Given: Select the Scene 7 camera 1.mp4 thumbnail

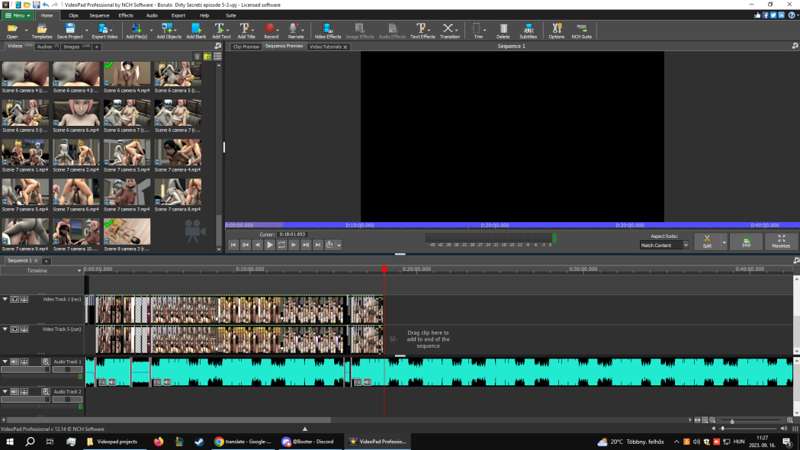Looking at the screenshot, I should 25,153.
